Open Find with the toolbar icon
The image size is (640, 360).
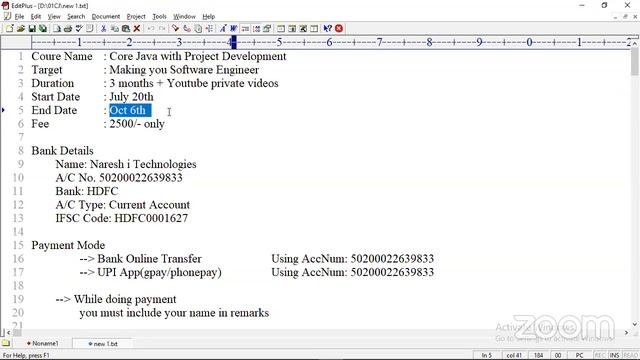click(175, 29)
